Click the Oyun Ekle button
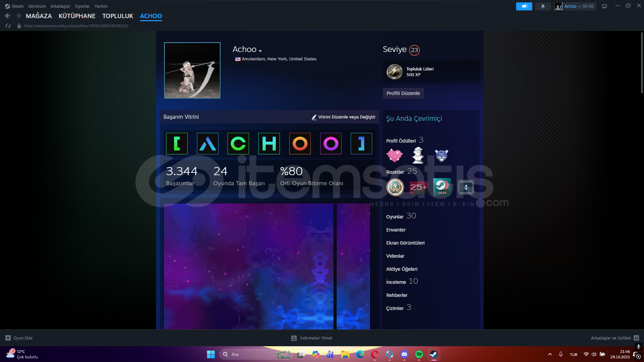The height and width of the screenshot is (362, 644). [x=19, y=338]
